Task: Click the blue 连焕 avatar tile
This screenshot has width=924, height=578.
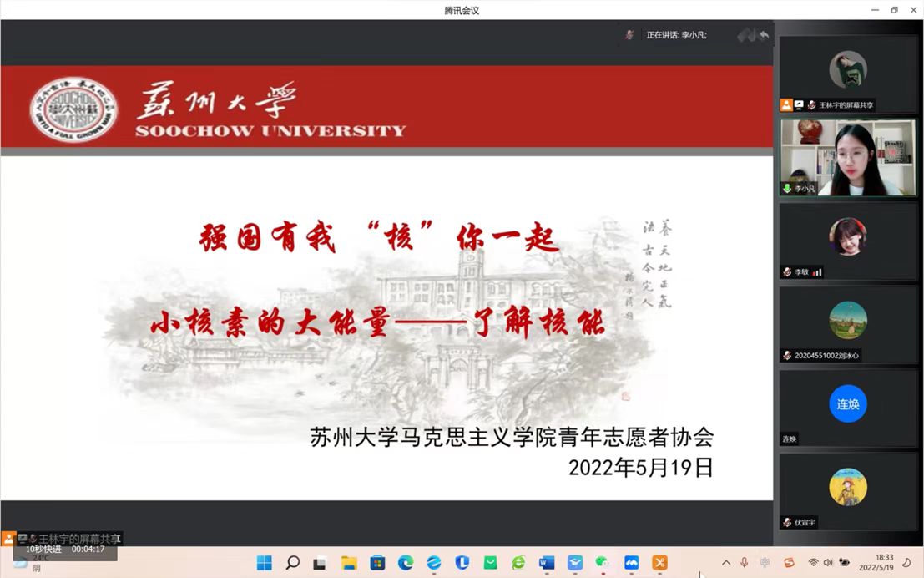Action: [x=848, y=404]
